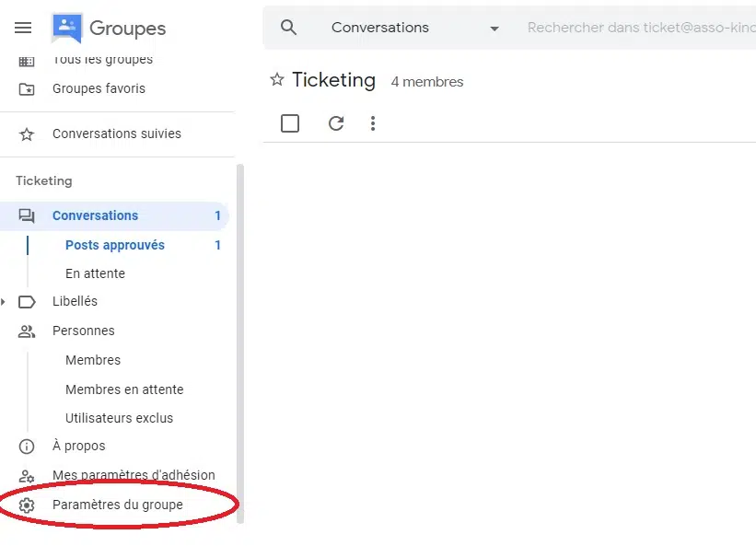Click the search magnifier icon

[x=288, y=28]
